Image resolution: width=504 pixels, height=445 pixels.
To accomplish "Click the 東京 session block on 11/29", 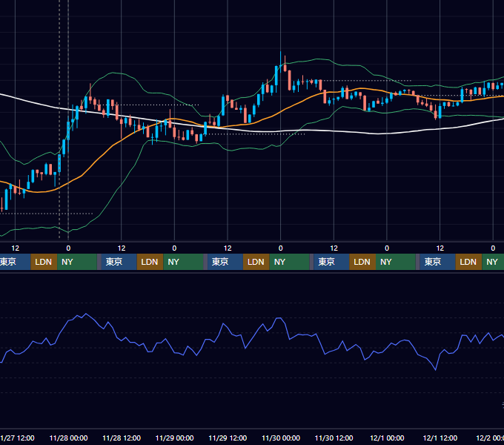I will point(225,262).
